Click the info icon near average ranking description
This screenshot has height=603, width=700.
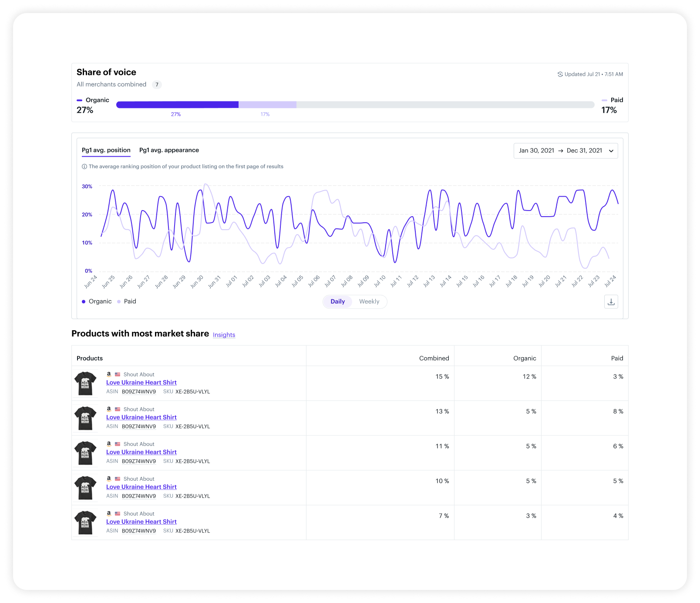pos(84,166)
